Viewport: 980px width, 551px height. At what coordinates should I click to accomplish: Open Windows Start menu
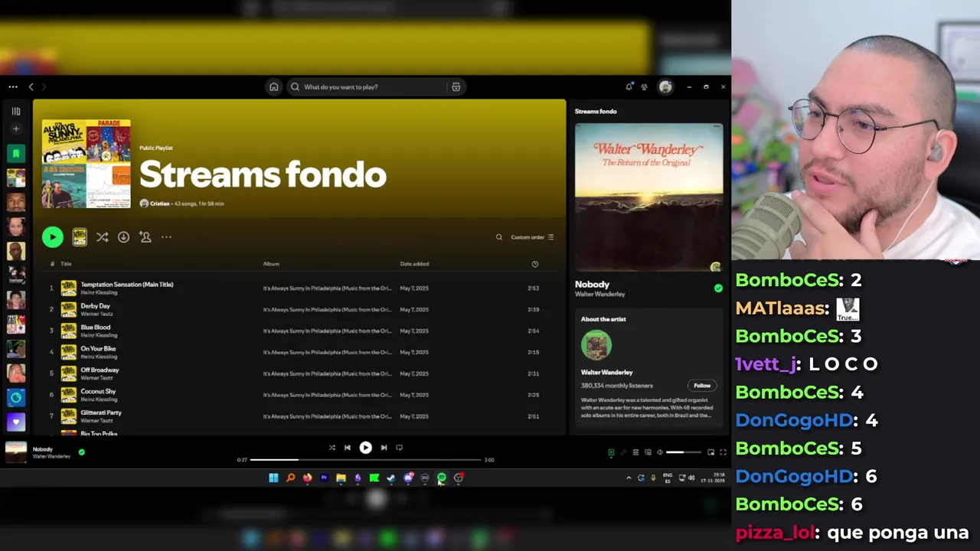tap(273, 478)
